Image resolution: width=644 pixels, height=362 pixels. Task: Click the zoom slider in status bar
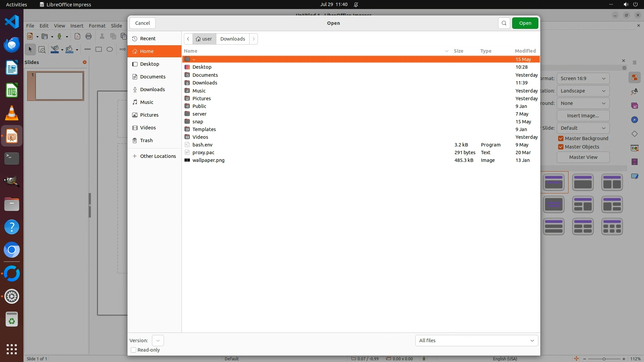pyautogui.click(x=604, y=359)
